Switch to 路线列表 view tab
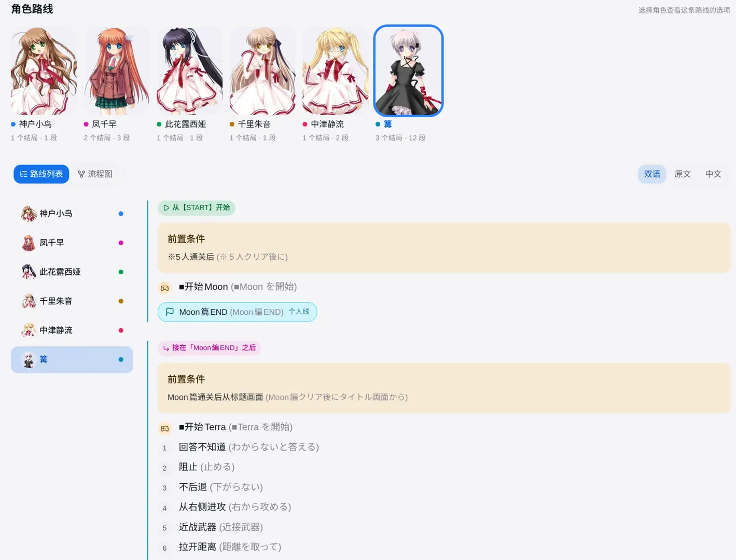The width and height of the screenshot is (736, 560). pyautogui.click(x=41, y=174)
